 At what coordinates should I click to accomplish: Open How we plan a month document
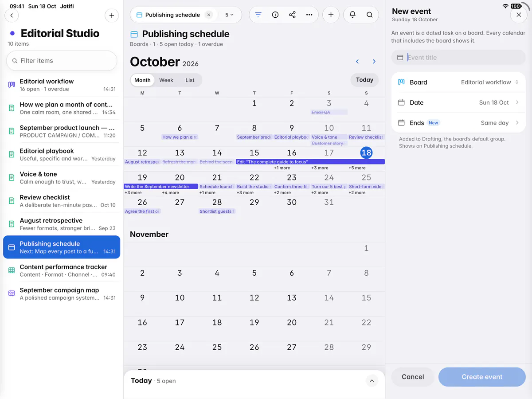pos(62,108)
